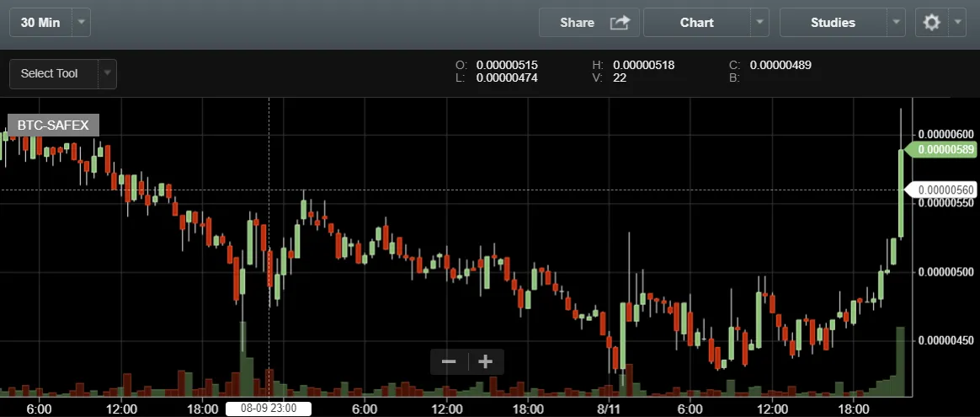The width and height of the screenshot is (980, 417).
Task: Zoom out with the minus button
Action: pos(449,362)
